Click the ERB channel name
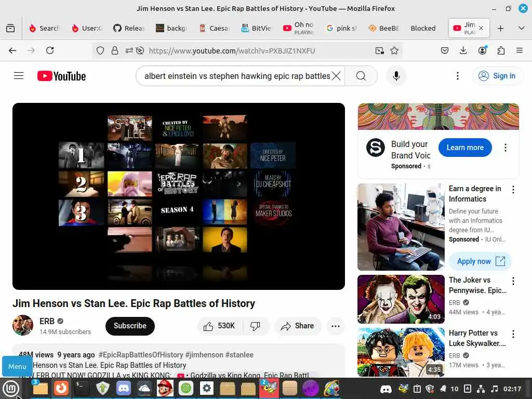This screenshot has width=532, height=399. [47, 321]
